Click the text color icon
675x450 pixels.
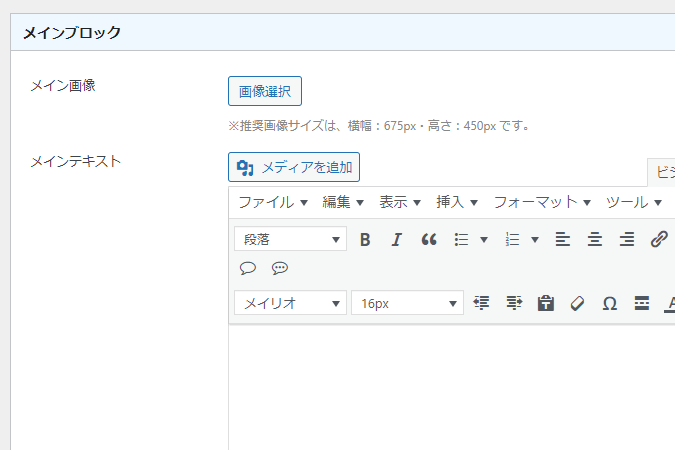point(669,303)
